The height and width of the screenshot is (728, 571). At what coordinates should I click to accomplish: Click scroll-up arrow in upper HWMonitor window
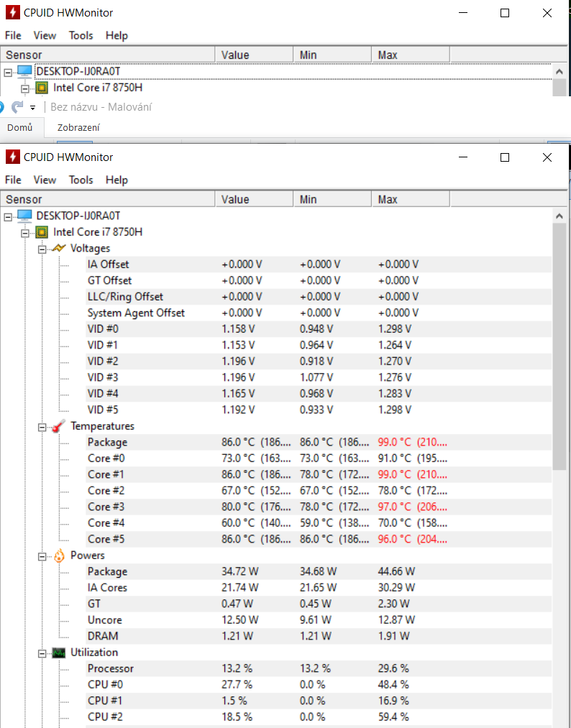[559, 71]
